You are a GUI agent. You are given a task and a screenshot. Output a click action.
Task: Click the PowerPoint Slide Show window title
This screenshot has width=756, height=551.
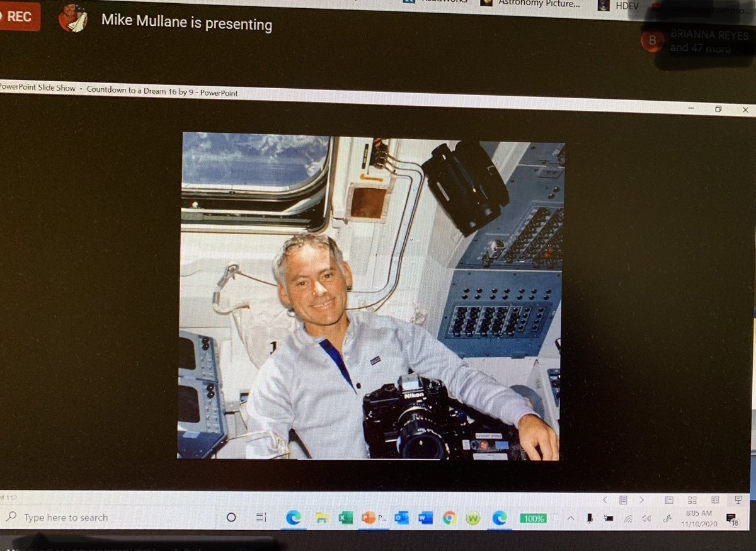119,89
